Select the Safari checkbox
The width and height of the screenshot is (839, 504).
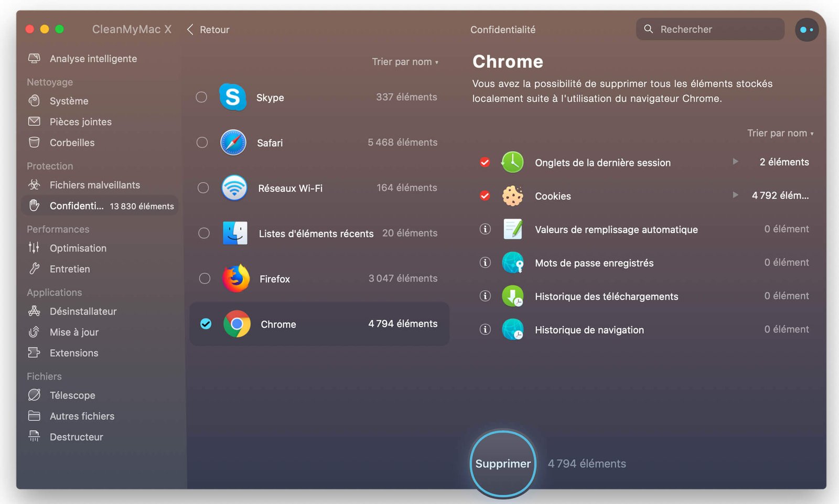202,142
